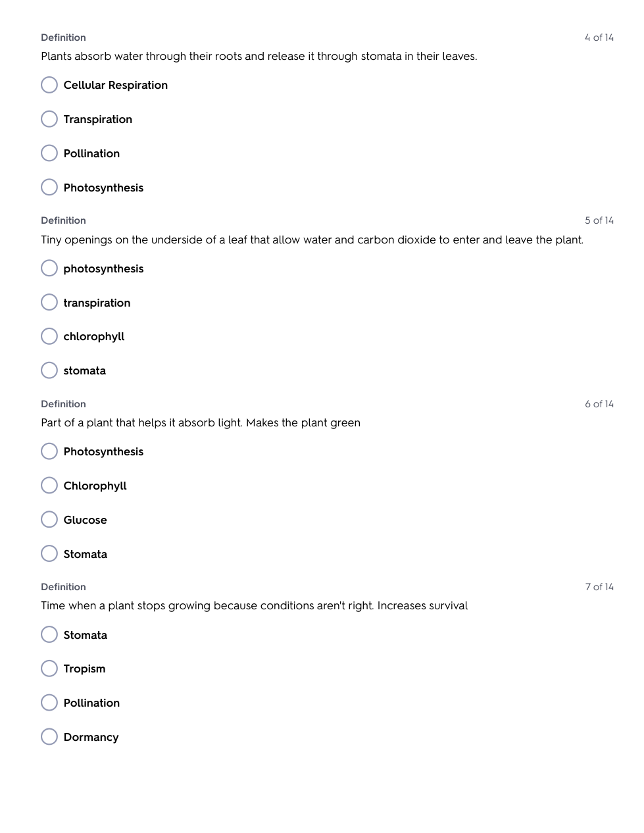Viewport: 644px width, 833px height.
Task: Select Cellular Respiration for question 4
Action: [x=49, y=85]
